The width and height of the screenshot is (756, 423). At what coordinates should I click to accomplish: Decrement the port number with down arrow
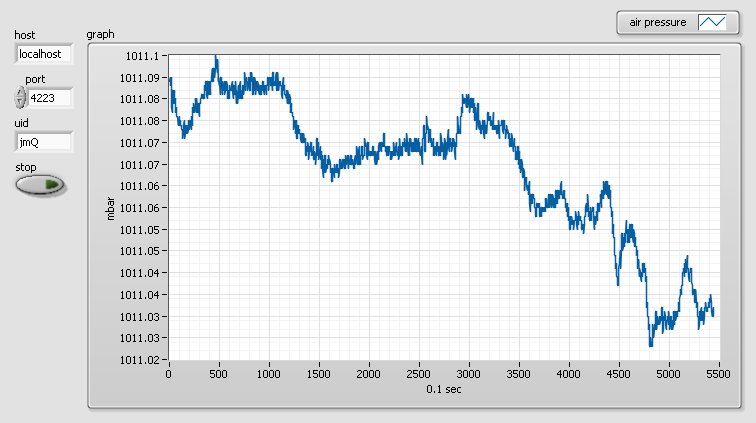[20, 103]
